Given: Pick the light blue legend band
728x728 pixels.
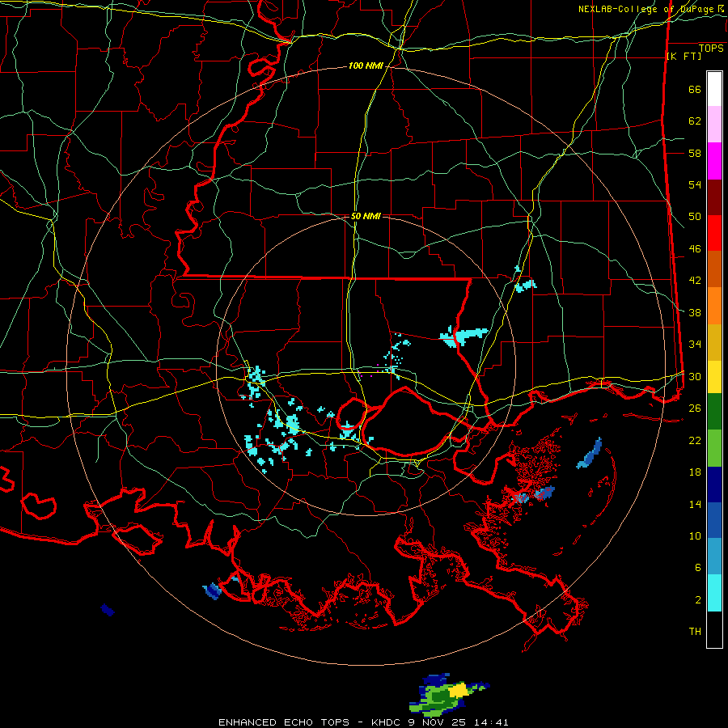Looking at the screenshot, I should pos(714,557).
